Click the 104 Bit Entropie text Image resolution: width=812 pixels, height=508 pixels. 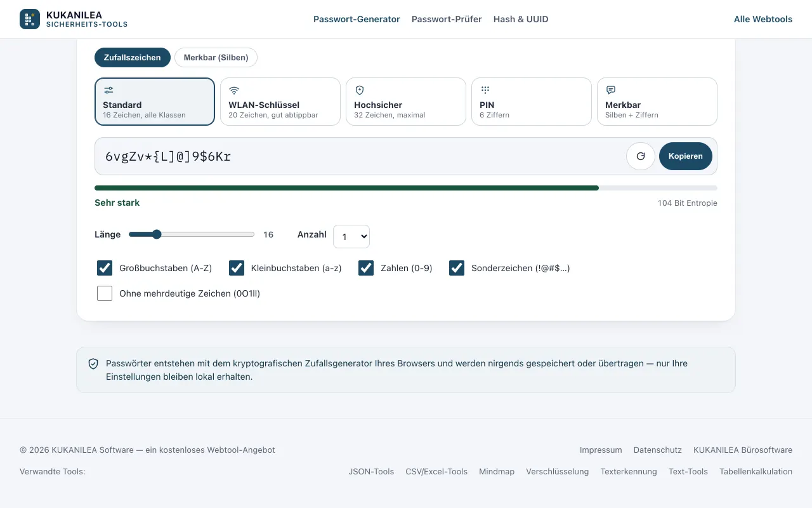coord(688,203)
